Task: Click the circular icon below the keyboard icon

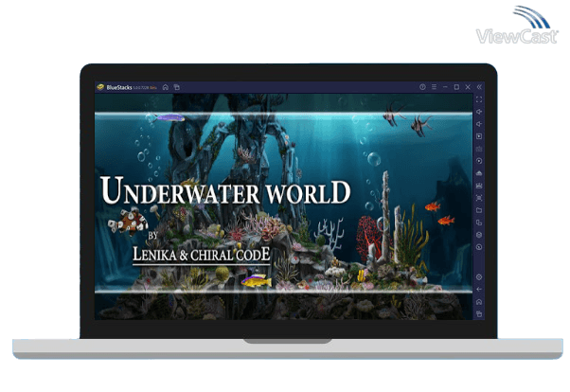Action: [x=479, y=161]
